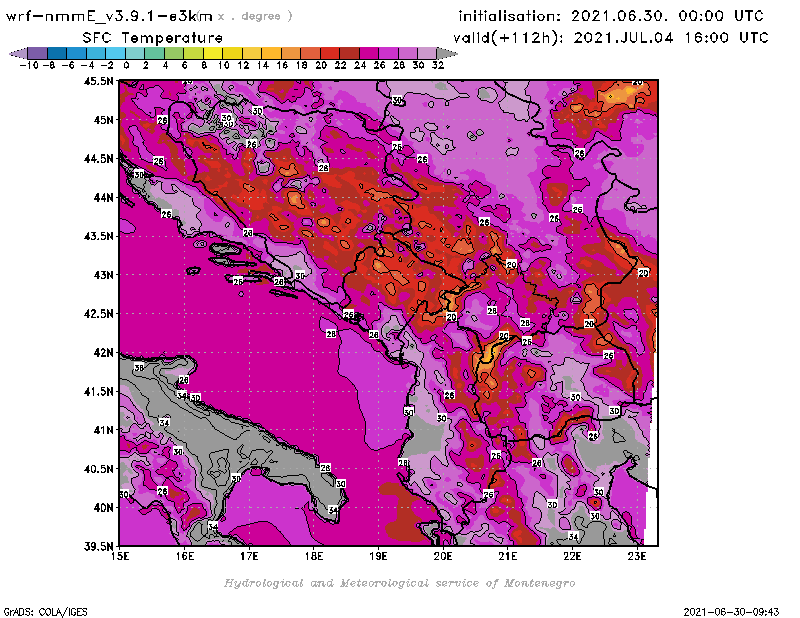This screenshot has height=618, width=800.
Task: Select the yellow 8 to 10 legend swatch
Action: pyautogui.click(x=213, y=53)
